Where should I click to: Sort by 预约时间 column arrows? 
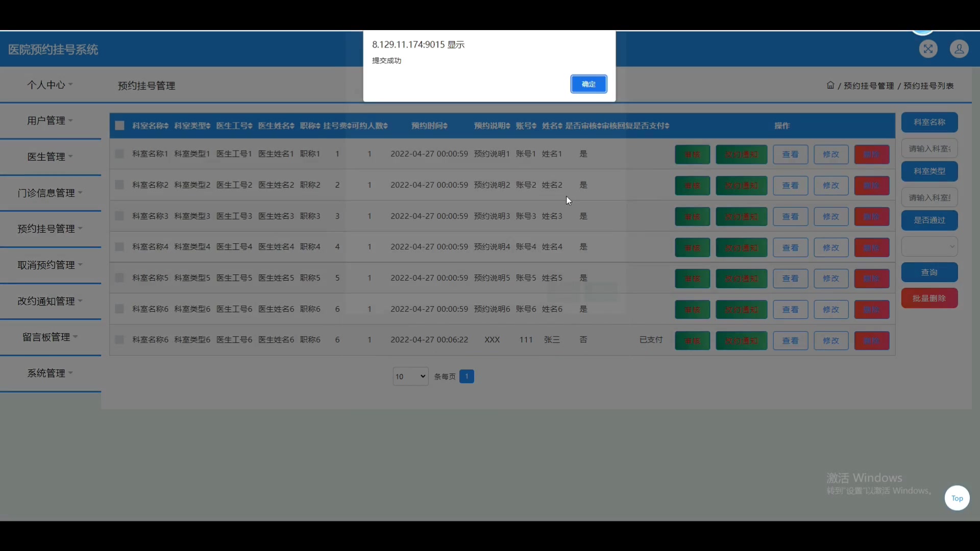445,126
